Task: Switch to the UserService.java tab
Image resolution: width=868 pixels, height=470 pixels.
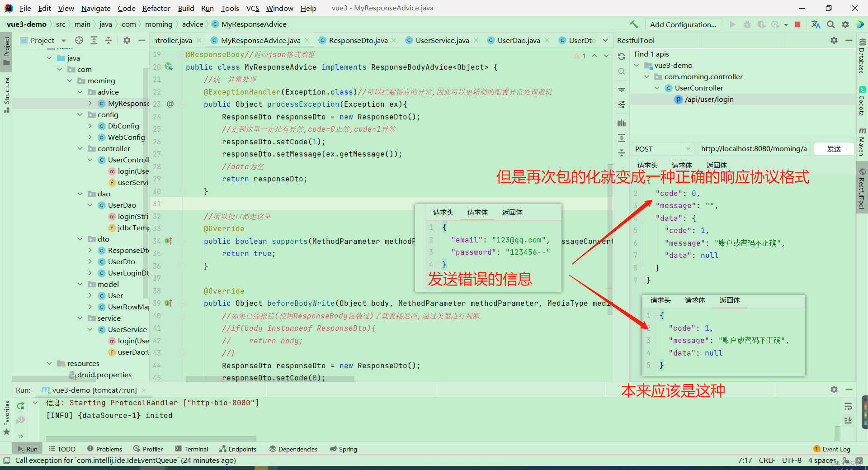Action: pyautogui.click(x=442, y=40)
